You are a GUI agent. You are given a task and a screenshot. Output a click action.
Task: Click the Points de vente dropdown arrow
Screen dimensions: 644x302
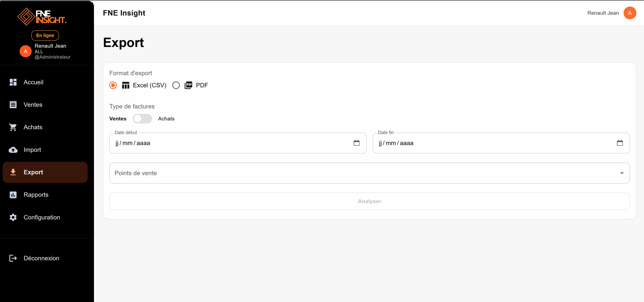point(622,173)
